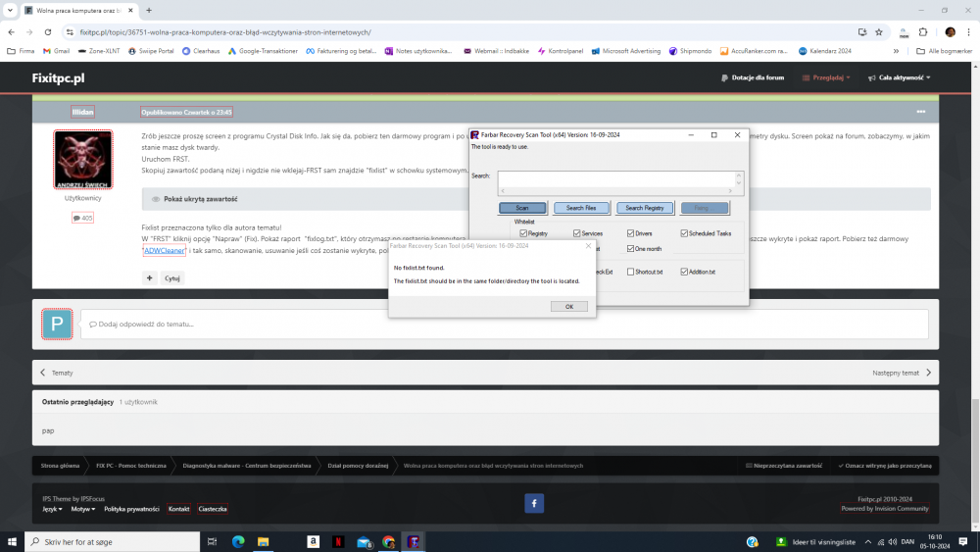The height and width of the screenshot is (552, 980).
Task: Bookmark this page with the star icon
Action: (879, 31)
